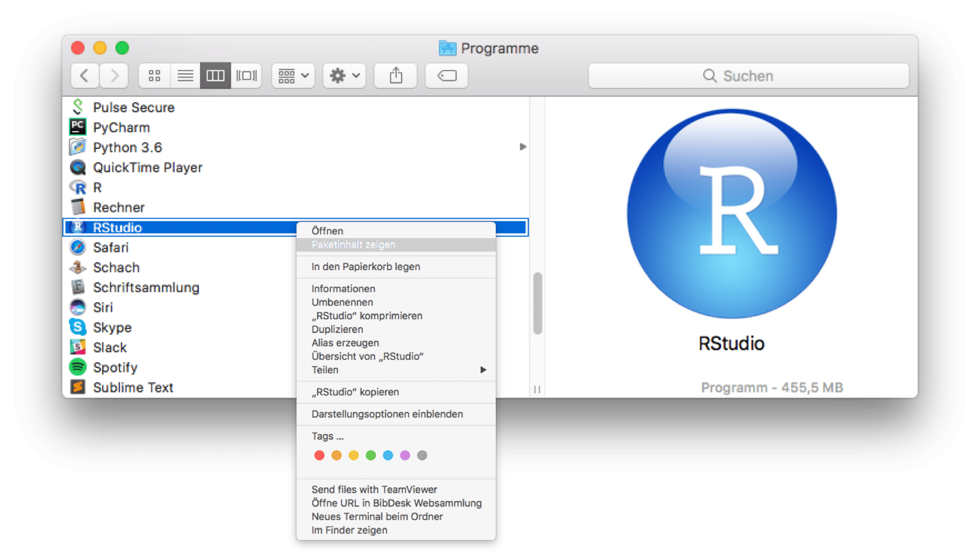This screenshot has height=555, width=980.
Task: Click the Rechner calculator icon
Action: pyautogui.click(x=78, y=207)
